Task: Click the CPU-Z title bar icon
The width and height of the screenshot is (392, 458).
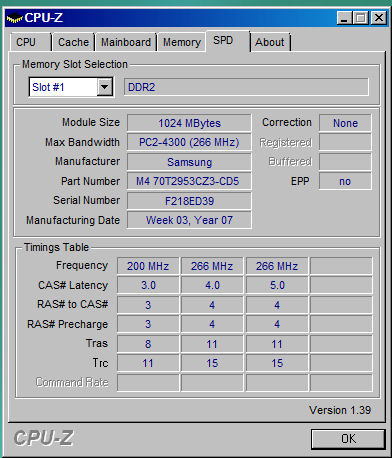Action: [14, 18]
